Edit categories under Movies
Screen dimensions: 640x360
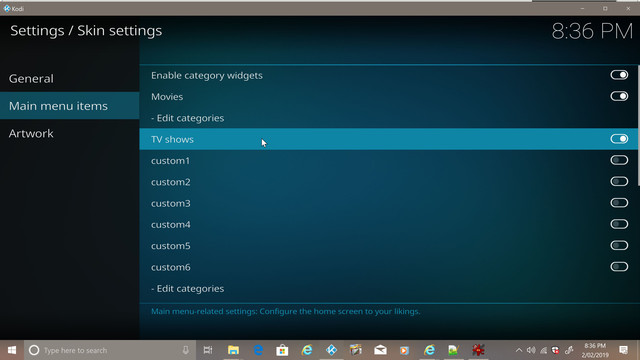point(187,118)
